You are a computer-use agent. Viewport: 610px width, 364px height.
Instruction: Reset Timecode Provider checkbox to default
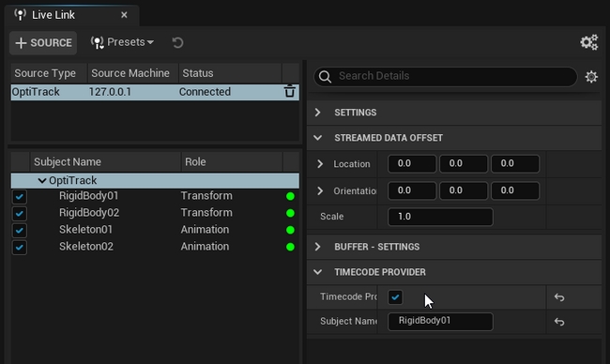point(559,297)
